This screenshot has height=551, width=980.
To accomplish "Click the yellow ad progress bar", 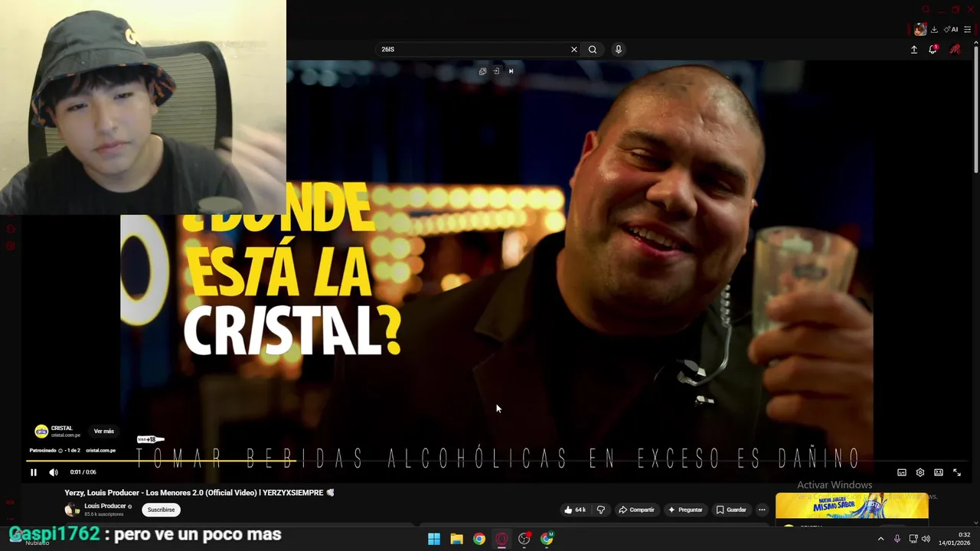I will pyautogui.click(x=161, y=461).
